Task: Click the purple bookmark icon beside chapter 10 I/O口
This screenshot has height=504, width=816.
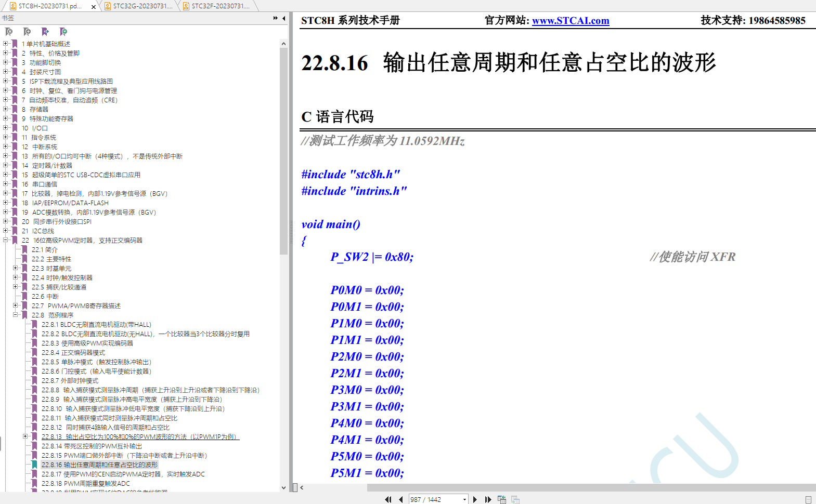Action: tap(15, 128)
